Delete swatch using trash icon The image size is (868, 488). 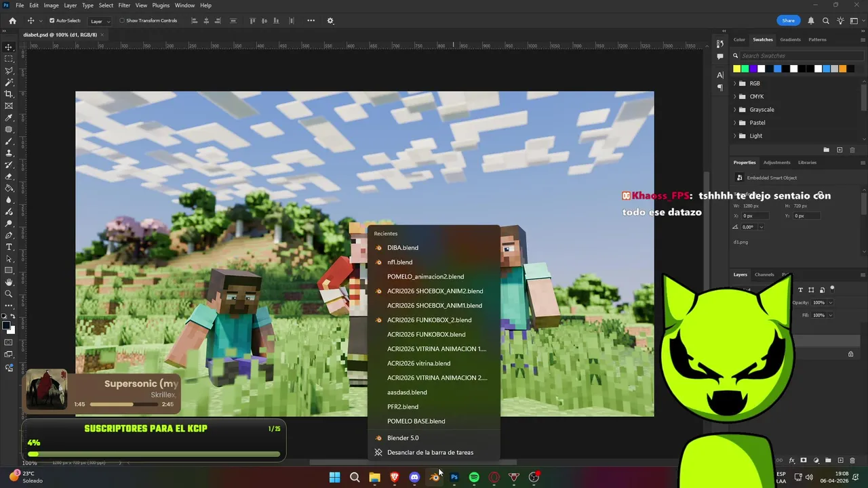click(x=852, y=150)
